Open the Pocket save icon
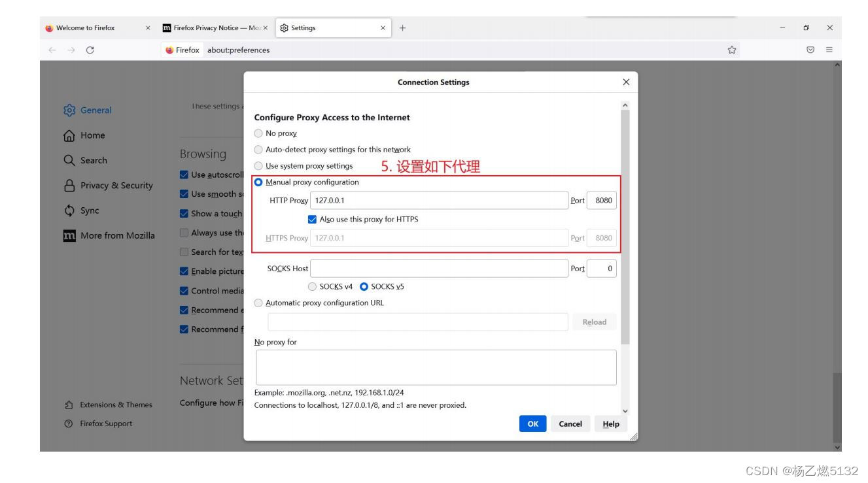 pos(811,50)
